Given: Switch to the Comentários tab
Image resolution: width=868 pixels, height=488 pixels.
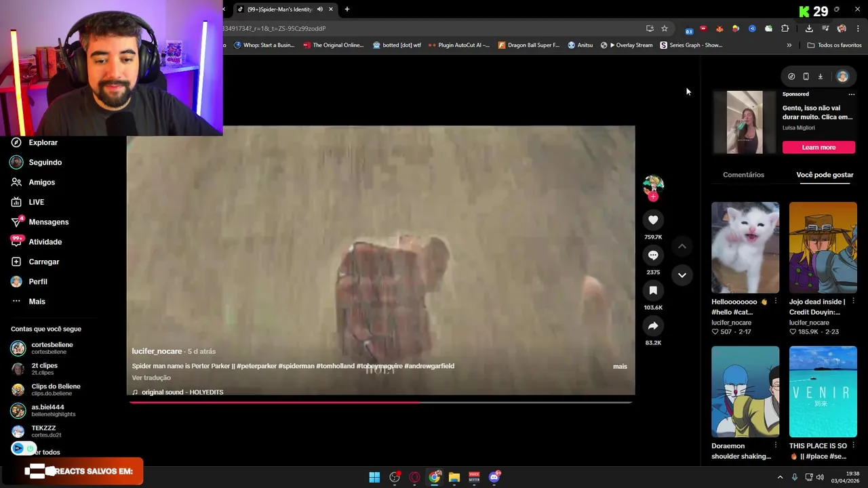Looking at the screenshot, I should tap(743, 175).
